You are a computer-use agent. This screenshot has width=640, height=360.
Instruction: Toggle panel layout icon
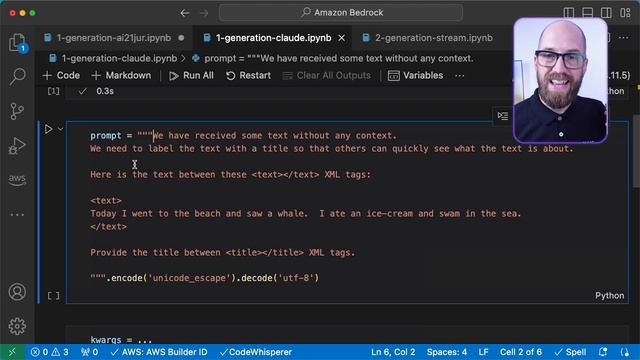(587, 13)
